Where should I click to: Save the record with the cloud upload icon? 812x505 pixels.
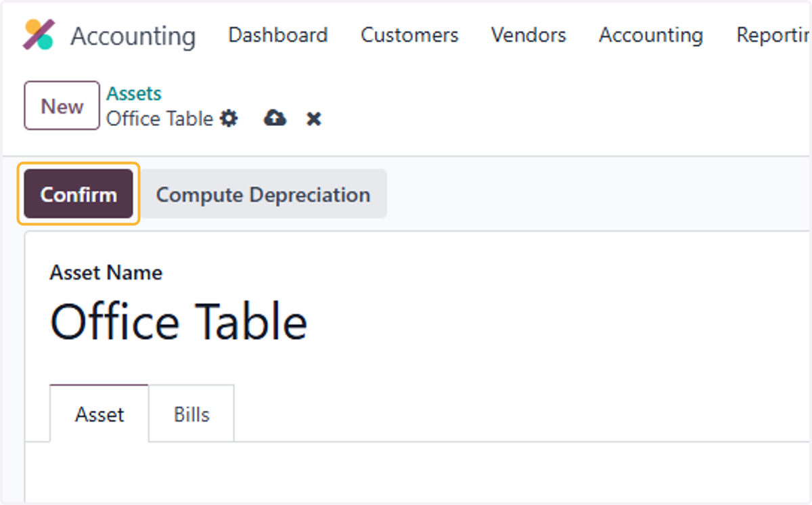(x=275, y=118)
